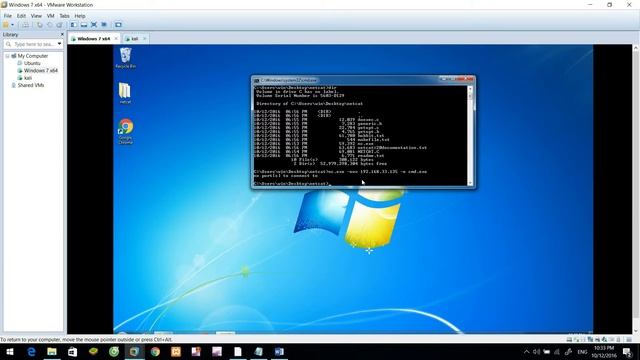
Task: Click the console view toolbar icon
Action: pos(118,25)
